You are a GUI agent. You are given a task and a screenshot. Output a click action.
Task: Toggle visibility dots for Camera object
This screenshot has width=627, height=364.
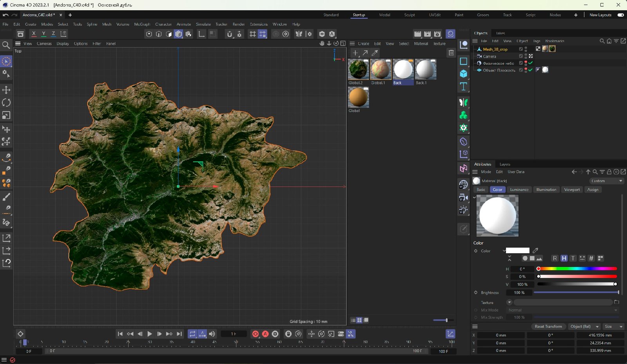pyautogui.click(x=526, y=56)
